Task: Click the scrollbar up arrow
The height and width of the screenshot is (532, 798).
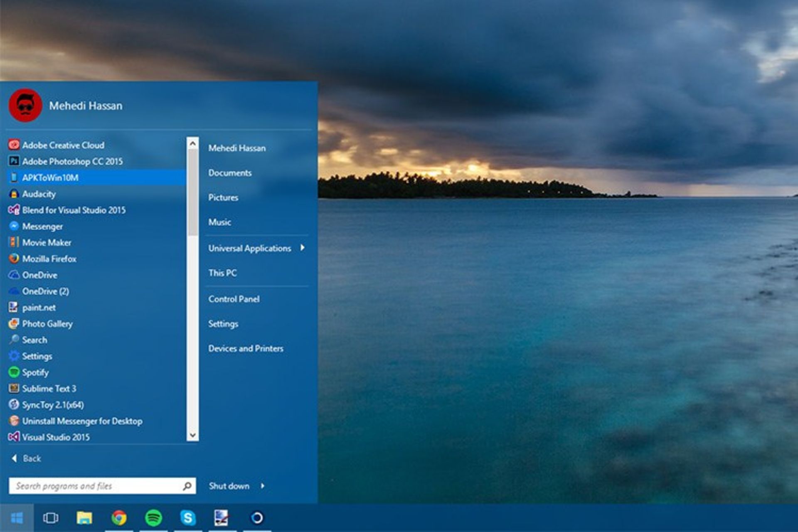Action: (x=192, y=144)
